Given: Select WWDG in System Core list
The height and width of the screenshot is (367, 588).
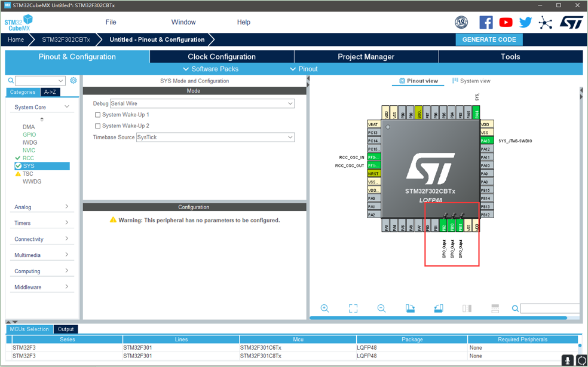Looking at the screenshot, I should point(32,182).
